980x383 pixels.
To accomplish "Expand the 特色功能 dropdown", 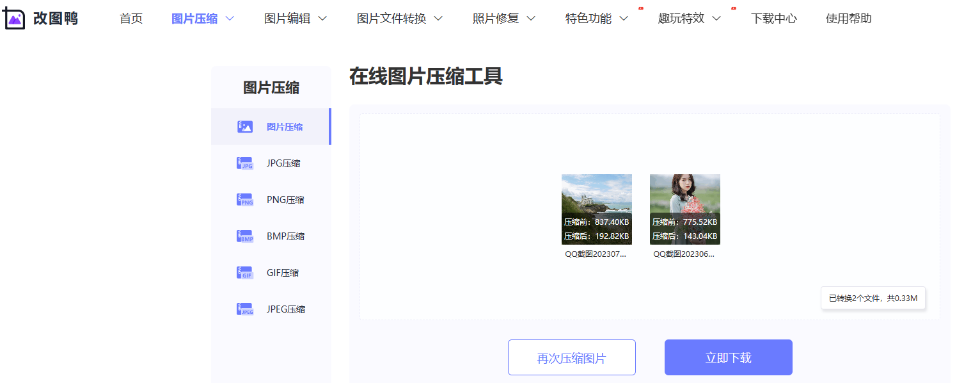I will tap(596, 19).
